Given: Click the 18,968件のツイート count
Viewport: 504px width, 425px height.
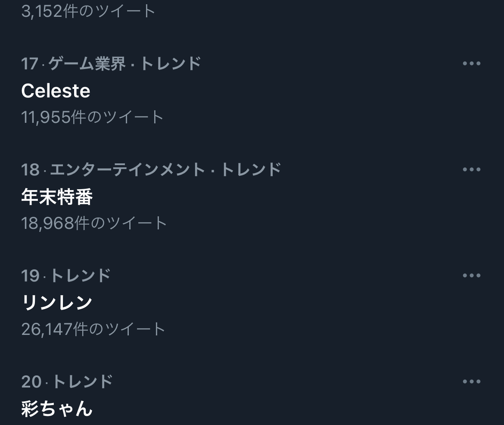Looking at the screenshot, I should pos(94,223).
